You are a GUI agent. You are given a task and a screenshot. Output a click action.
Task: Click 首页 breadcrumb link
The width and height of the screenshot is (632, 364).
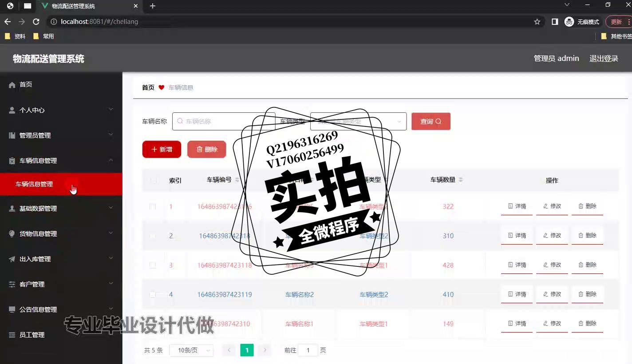148,87
